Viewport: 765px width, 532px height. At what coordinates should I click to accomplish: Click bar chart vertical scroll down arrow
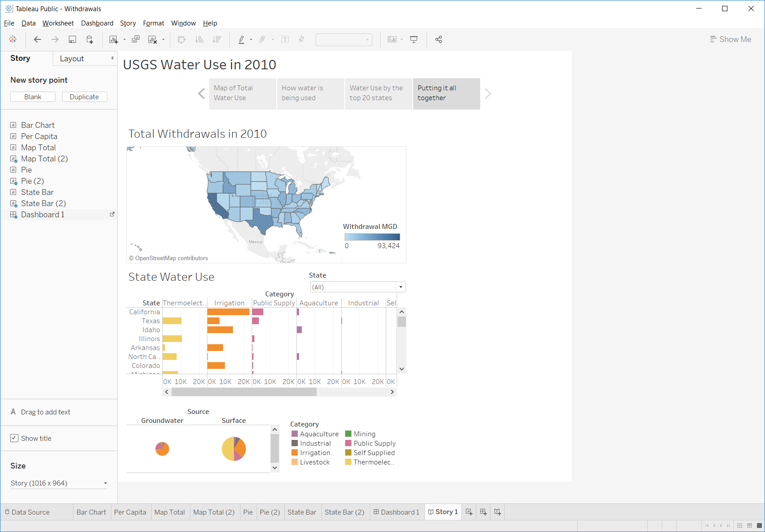tap(402, 369)
